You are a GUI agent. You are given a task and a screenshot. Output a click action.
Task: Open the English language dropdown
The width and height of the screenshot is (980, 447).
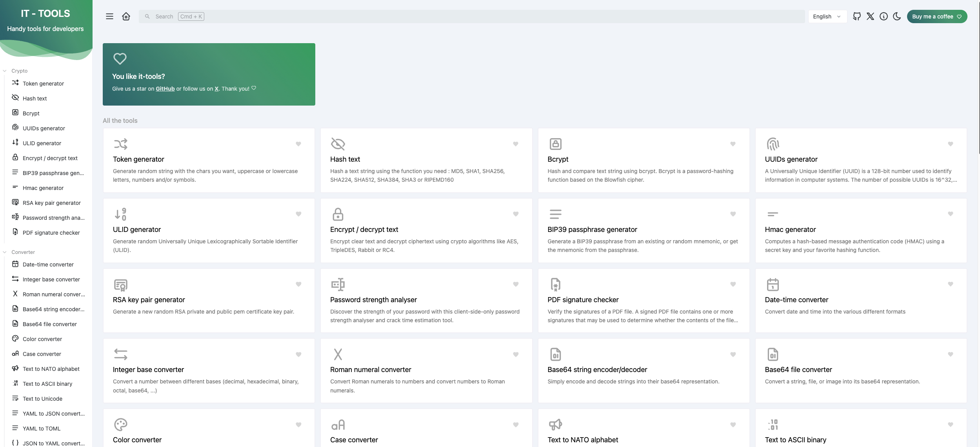[x=827, y=16]
